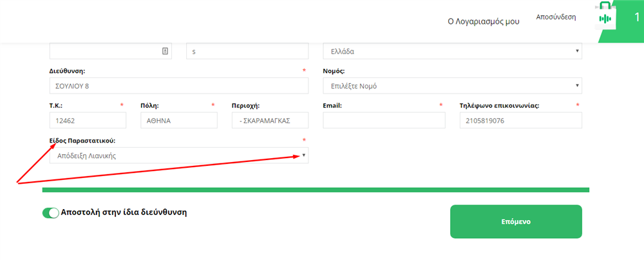
Task: Click 'Αποστολή στην ίδια διεύθυνση' label text
Action: (x=124, y=213)
